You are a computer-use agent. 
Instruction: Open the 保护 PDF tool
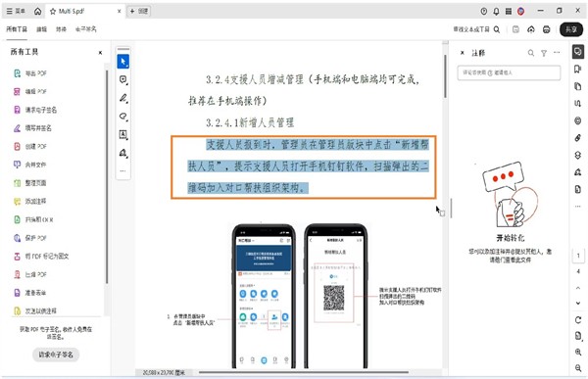click(x=30, y=238)
